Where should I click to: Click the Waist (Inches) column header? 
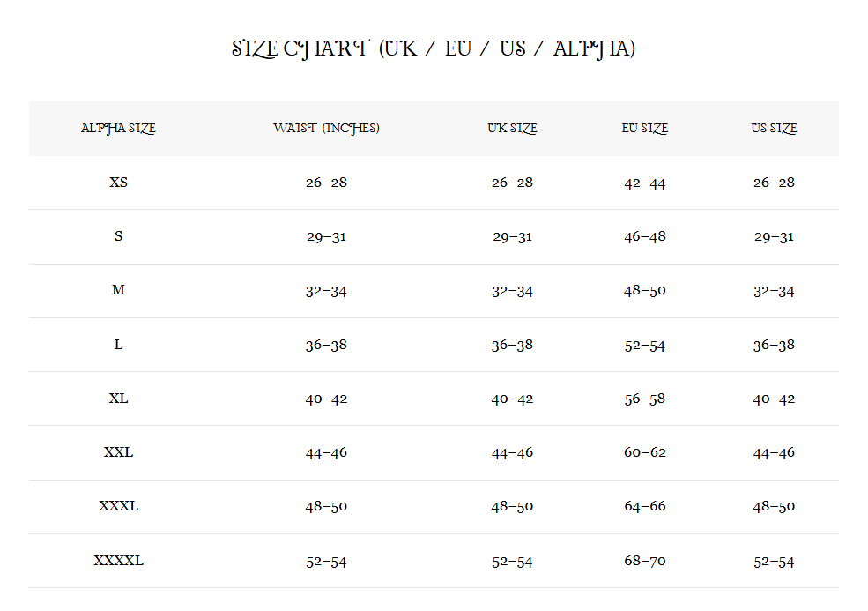[326, 129]
